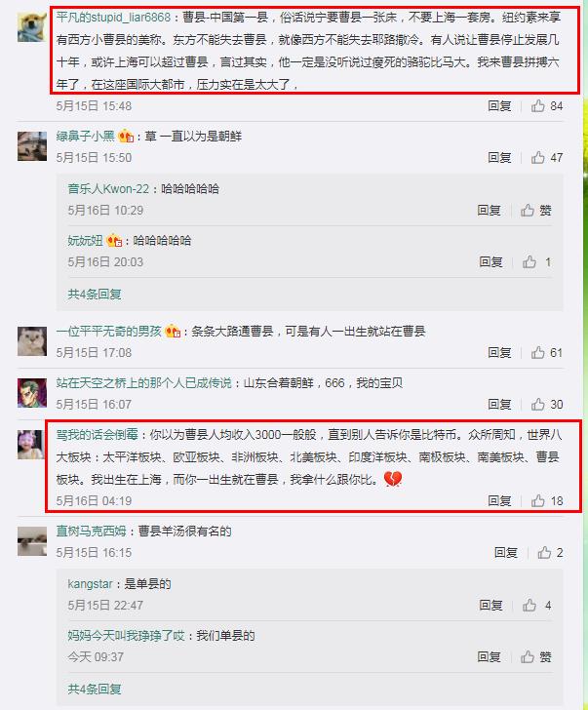Reply to 直树马克西姆's comment about 羊汤
Image resolution: width=588 pixels, height=710 pixels.
(x=506, y=552)
